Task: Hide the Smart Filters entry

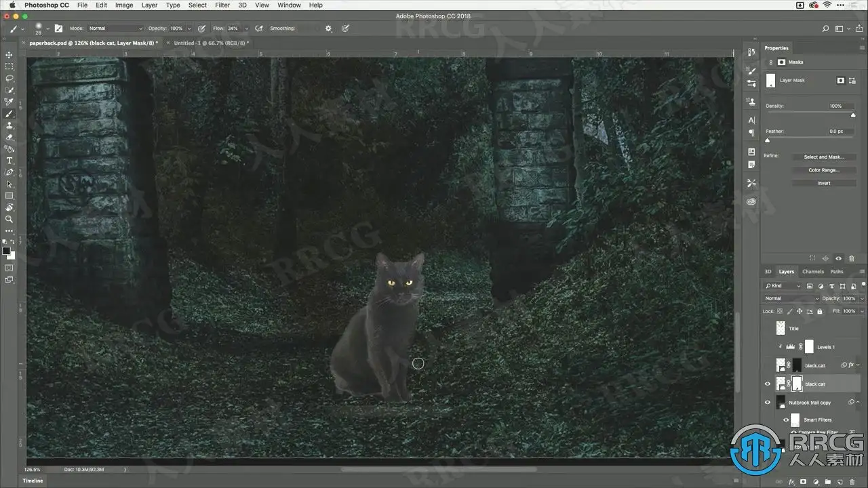Action: coord(786,420)
